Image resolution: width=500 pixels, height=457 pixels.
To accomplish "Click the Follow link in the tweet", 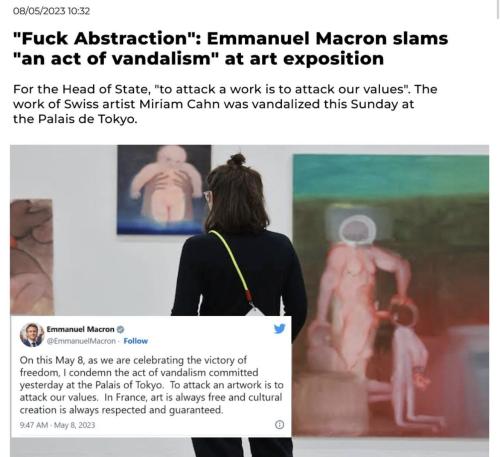I will click(x=135, y=341).
